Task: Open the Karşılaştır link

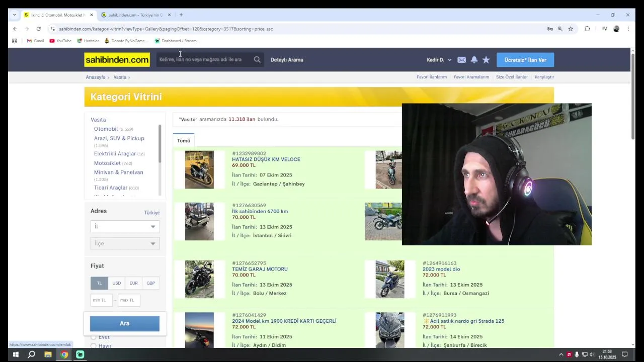Action: 544,77
